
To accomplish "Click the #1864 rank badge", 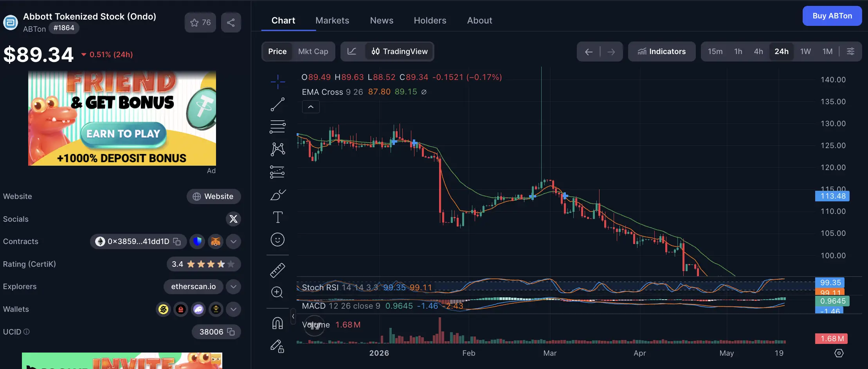I will (x=64, y=28).
